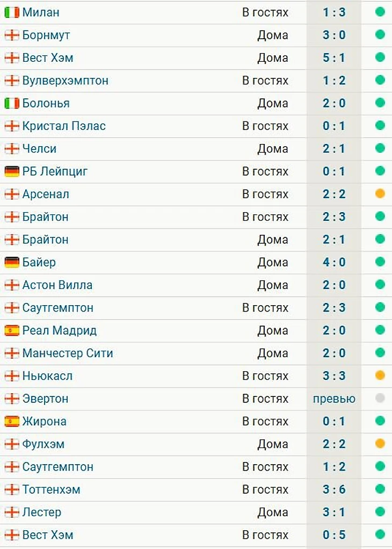
Task: Click the 5 : 1 score against Вест Хэм
Action: point(334,57)
